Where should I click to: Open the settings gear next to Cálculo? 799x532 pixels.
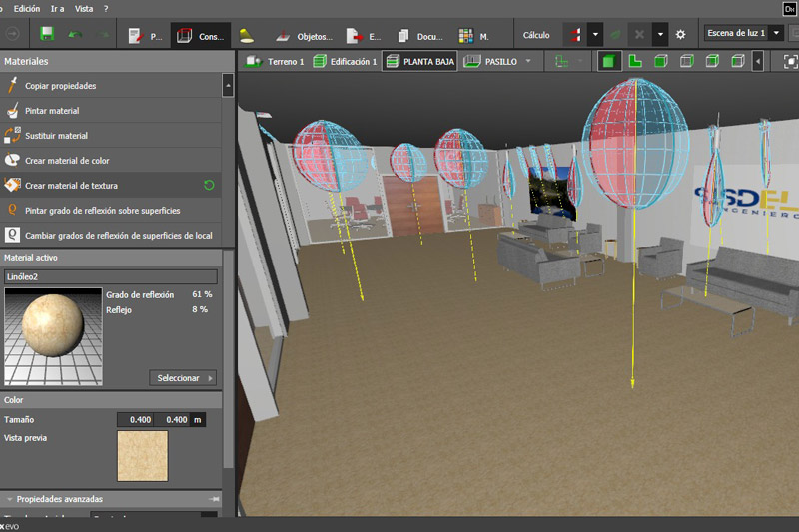pos(680,34)
